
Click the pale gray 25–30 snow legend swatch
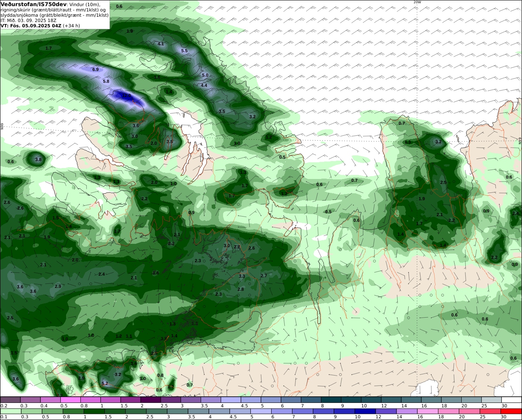[492, 400]
